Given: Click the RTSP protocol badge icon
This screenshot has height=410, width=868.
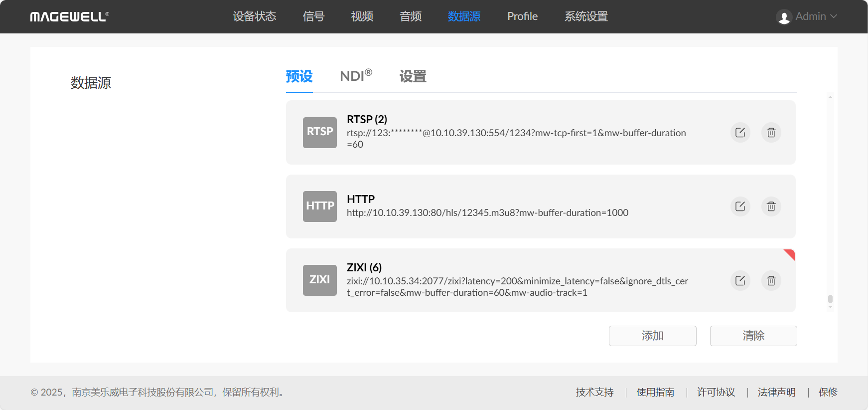Looking at the screenshot, I should (x=319, y=132).
